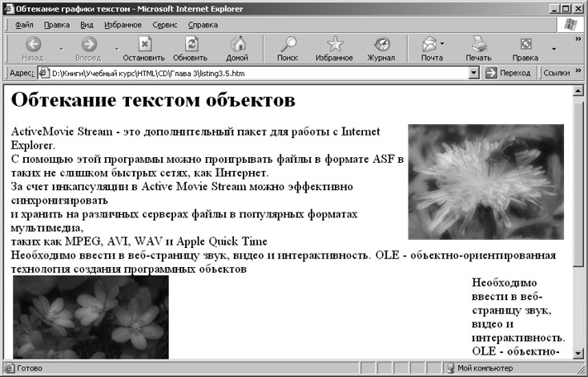
Task: Open the Сервис menu
Action: click(164, 25)
